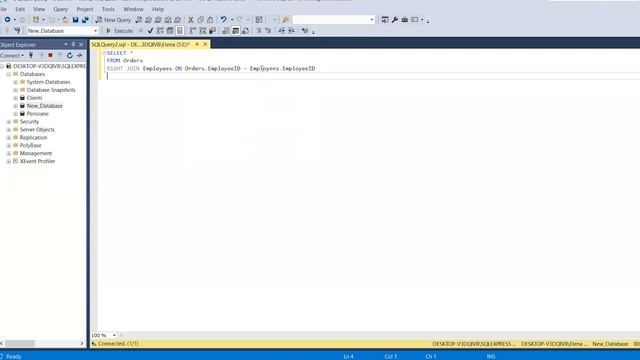Click the Copy icon

pyautogui.click(x=200, y=20)
